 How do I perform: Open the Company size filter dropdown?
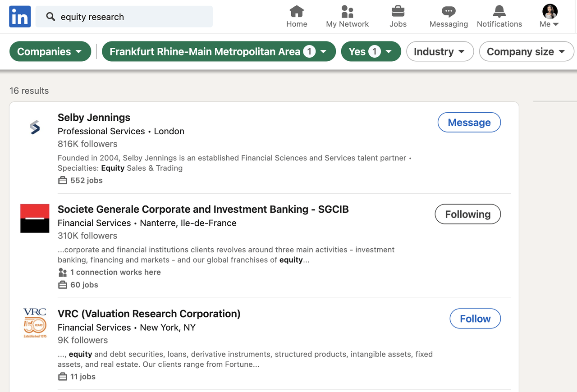pos(527,51)
